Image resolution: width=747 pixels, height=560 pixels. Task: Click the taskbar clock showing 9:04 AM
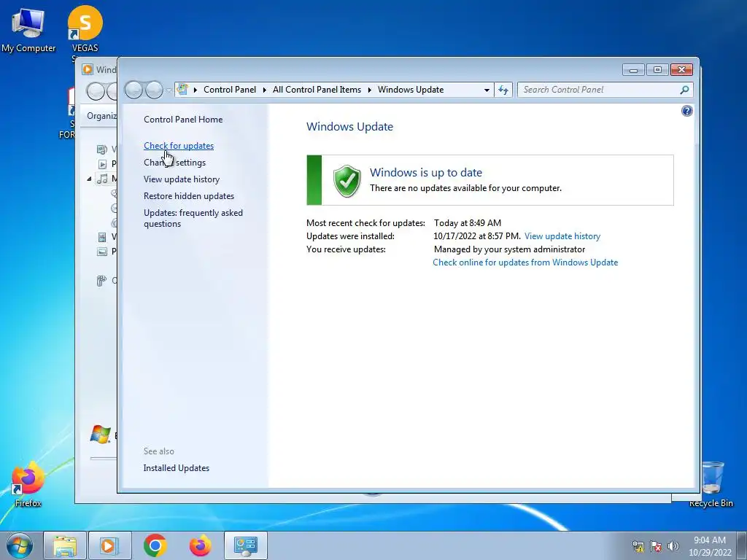point(710,546)
